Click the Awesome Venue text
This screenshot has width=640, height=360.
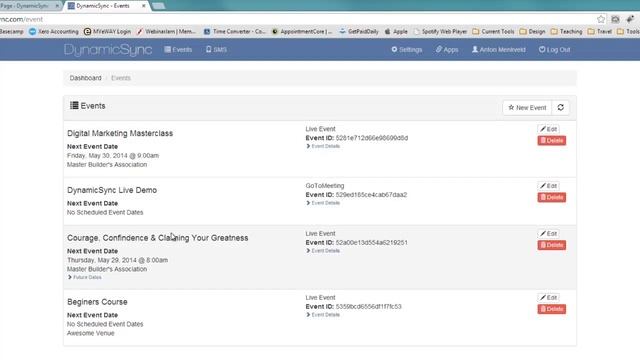[91, 333]
